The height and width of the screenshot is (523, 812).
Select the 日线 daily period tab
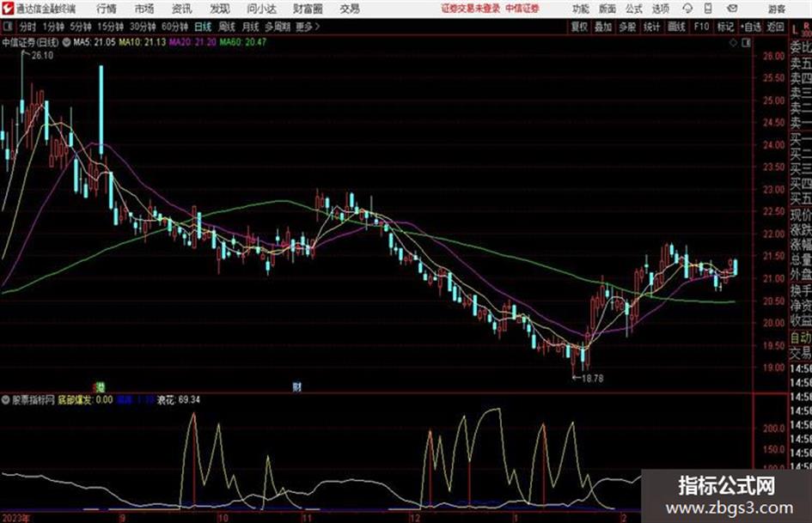203,27
